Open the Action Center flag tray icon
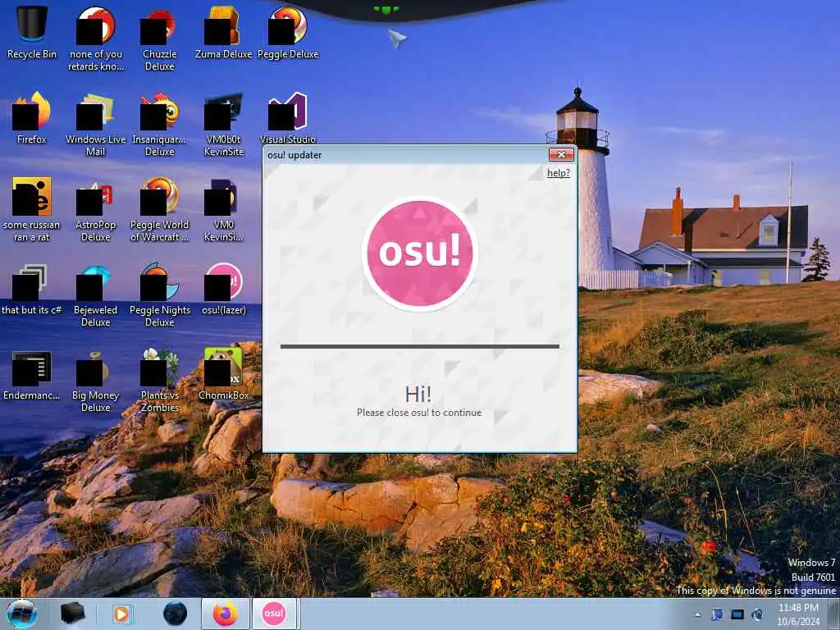The image size is (840, 630). (x=717, y=614)
